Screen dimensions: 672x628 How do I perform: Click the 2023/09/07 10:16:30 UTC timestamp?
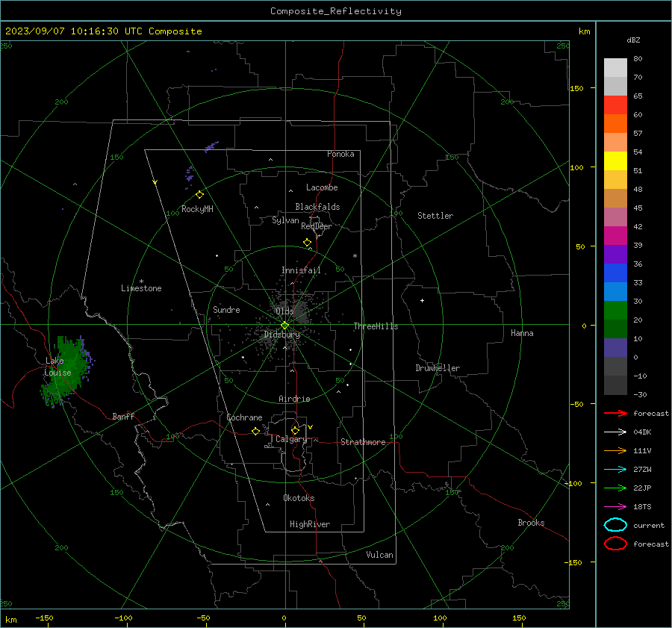pyautogui.click(x=74, y=31)
